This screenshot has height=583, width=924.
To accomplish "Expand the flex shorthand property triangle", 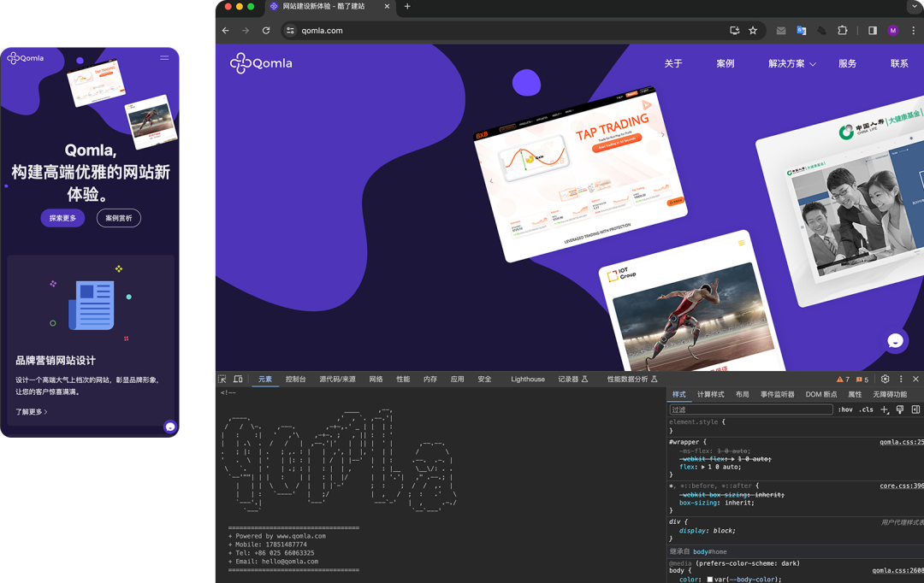I will pos(703,467).
